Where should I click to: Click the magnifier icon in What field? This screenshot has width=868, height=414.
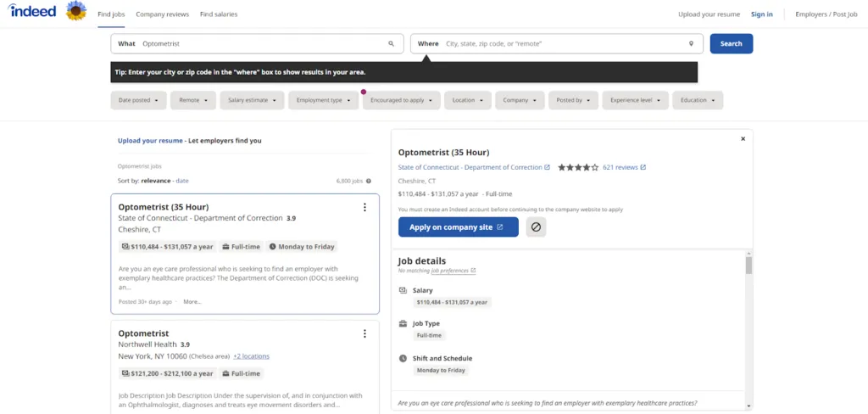pos(392,44)
